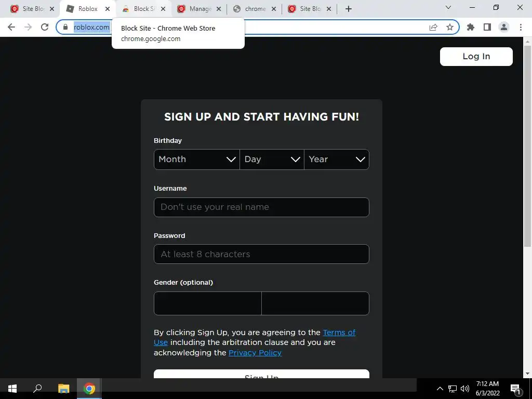Image resolution: width=532 pixels, height=399 pixels.
Task: Open the taskbar clock and date
Action: (487, 389)
